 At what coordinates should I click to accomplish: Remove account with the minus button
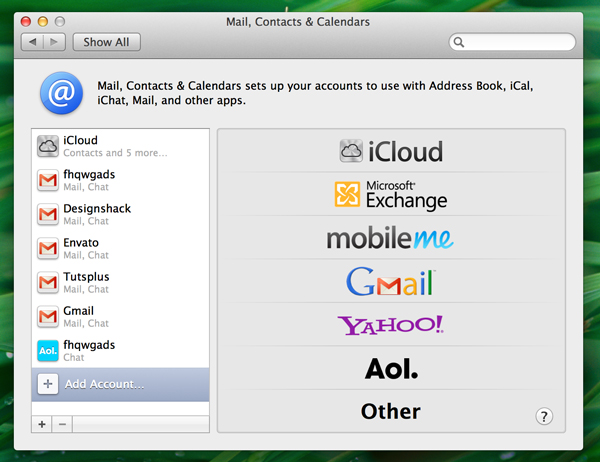pos(62,424)
